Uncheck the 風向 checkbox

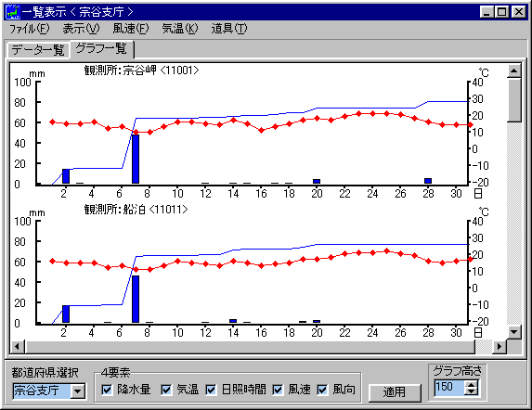click(x=322, y=390)
